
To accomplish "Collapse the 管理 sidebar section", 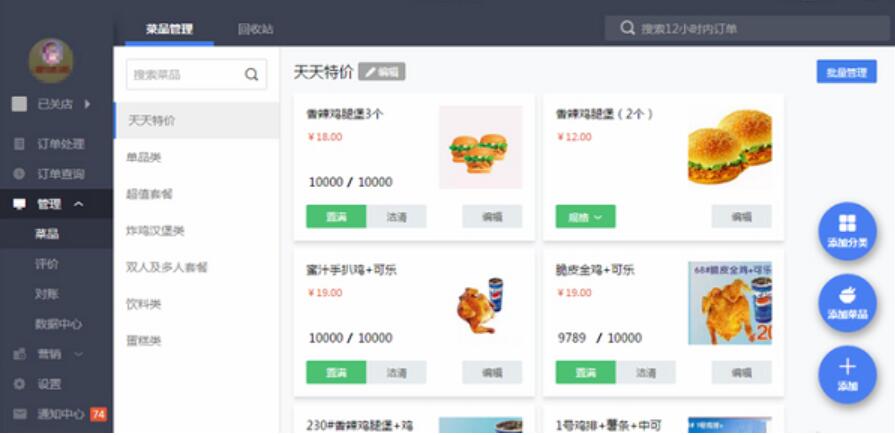I will click(79, 204).
